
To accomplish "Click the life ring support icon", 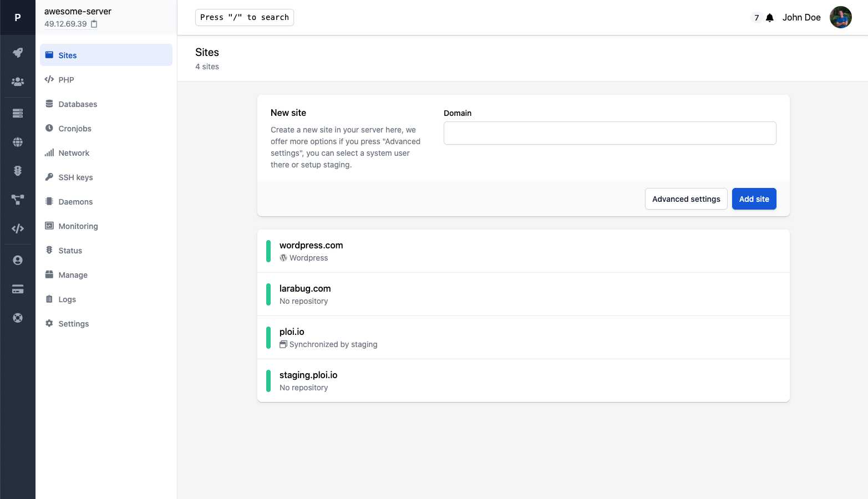I will point(18,318).
